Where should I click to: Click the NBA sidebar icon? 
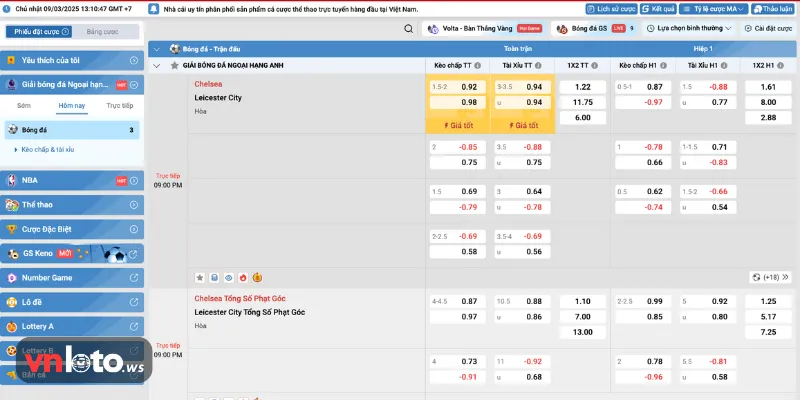coord(12,180)
